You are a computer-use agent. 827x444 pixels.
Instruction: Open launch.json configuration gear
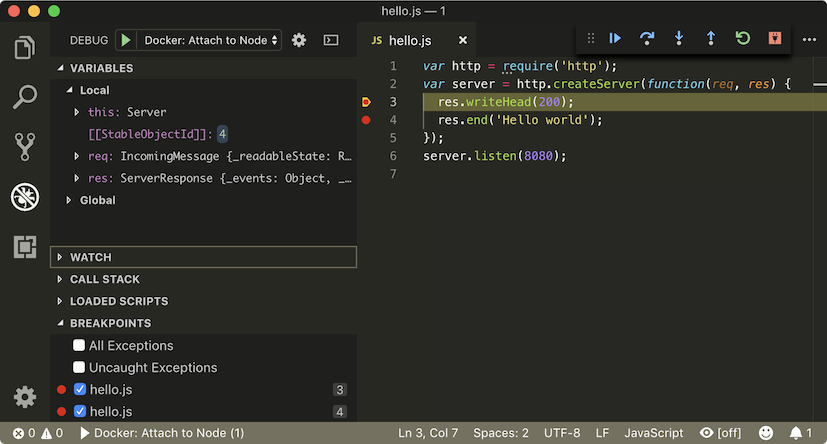pyautogui.click(x=299, y=40)
